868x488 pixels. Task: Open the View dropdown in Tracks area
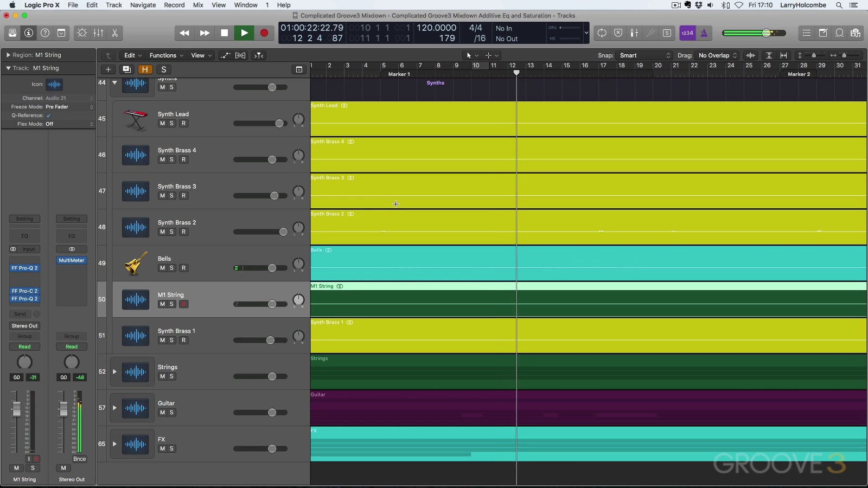[x=201, y=55]
